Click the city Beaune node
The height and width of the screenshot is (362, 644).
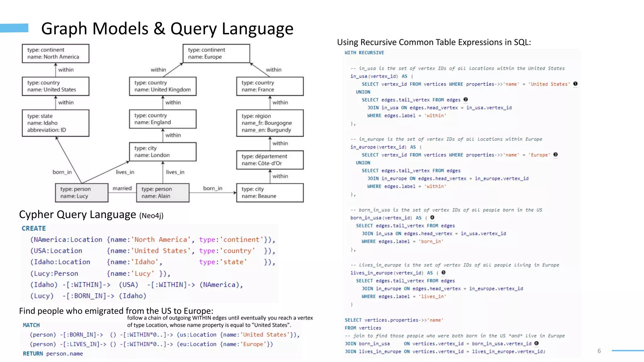[x=270, y=193]
